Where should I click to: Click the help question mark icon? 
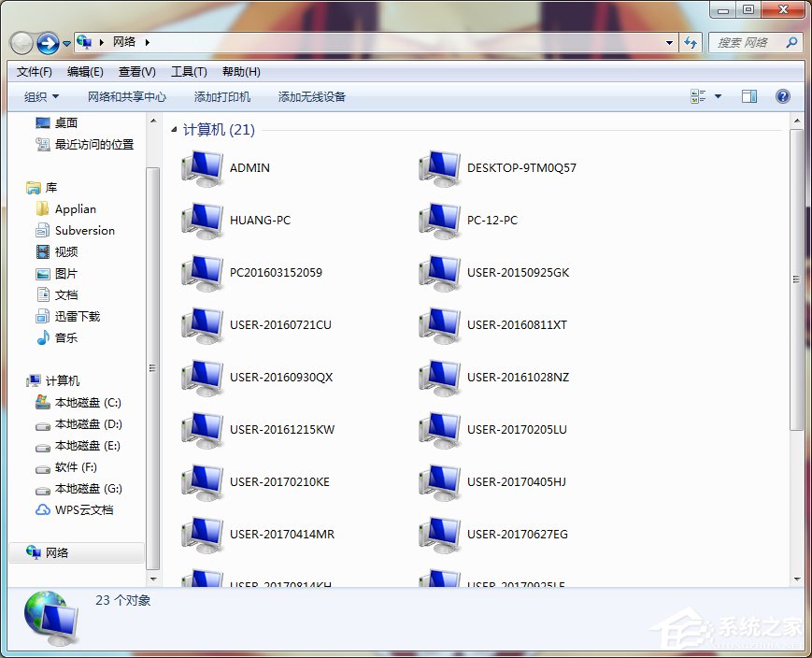click(783, 96)
